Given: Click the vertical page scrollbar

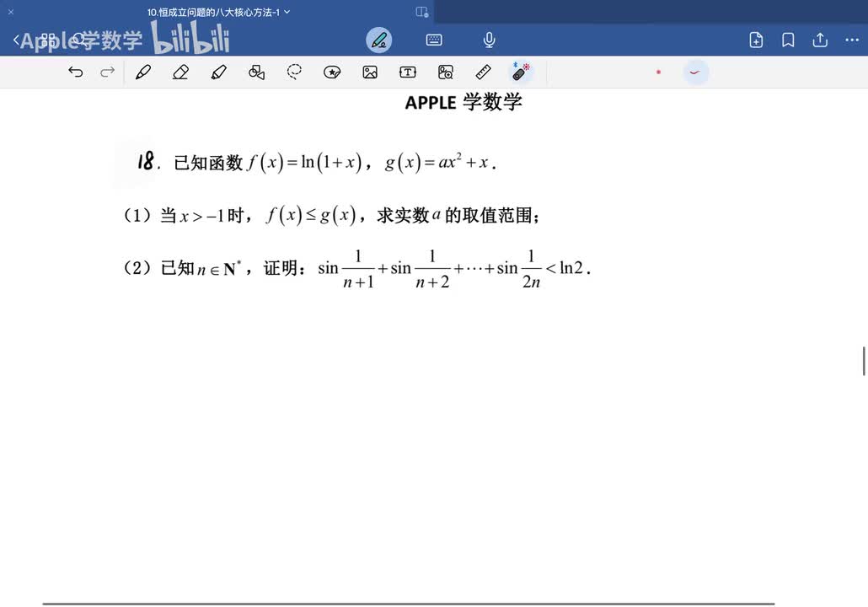Looking at the screenshot, I should click(864, 361).
